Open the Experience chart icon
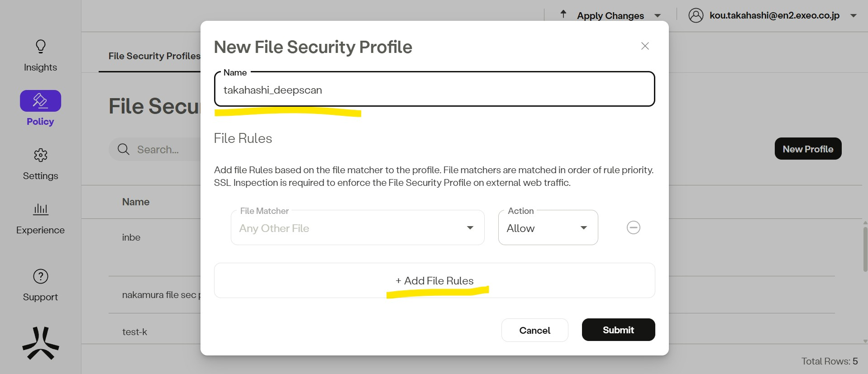868x374 pixels. point(41,209)
